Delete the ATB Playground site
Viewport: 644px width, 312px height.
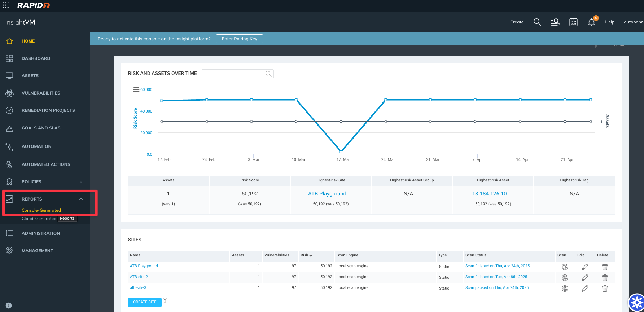tap(605, 267)
